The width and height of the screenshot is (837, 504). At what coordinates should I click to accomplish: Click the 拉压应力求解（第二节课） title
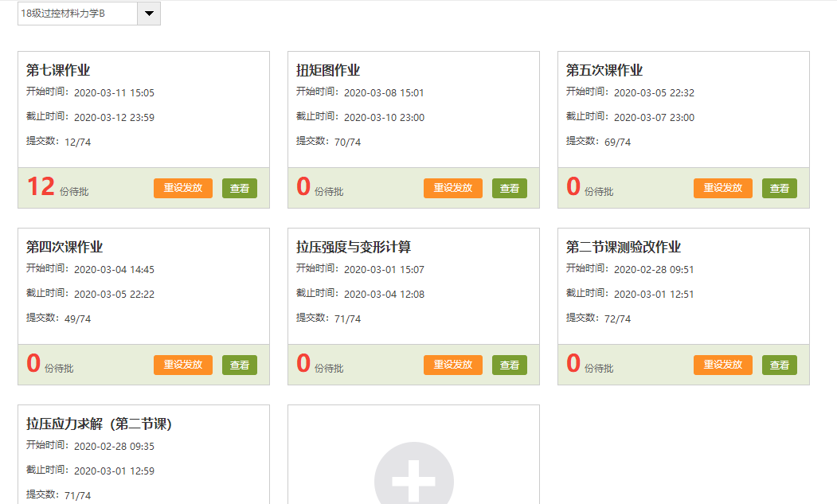coord(99,424)
